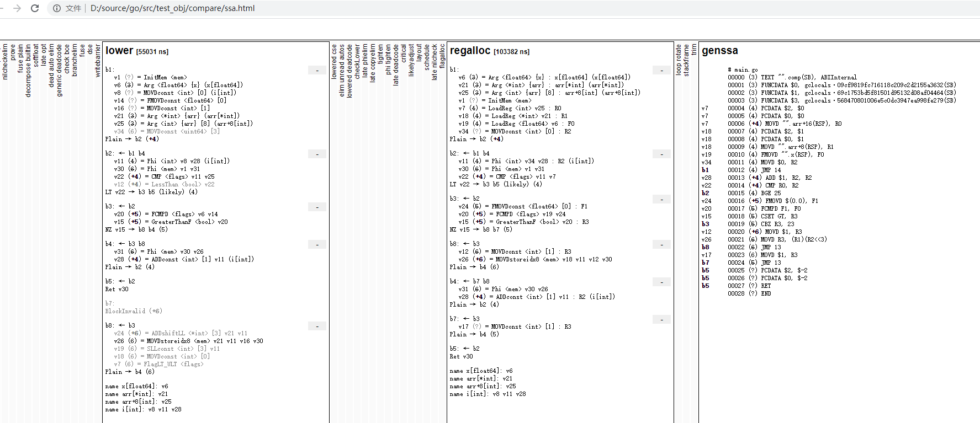Click the lower column heading
980x423 pixels.
[x=137, y=51]
